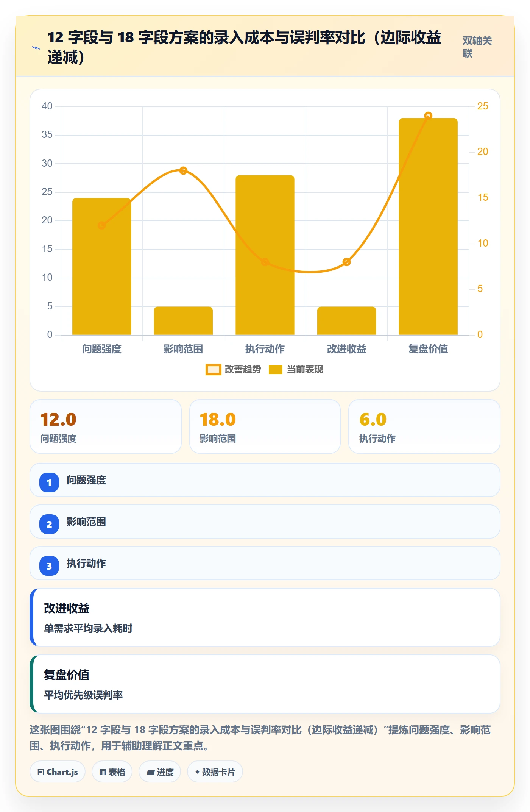This screenshot has height=812, width=530.
Task: Click the text 平均优先级误判率
Action: pyautogui.click(x=83, y=695)
